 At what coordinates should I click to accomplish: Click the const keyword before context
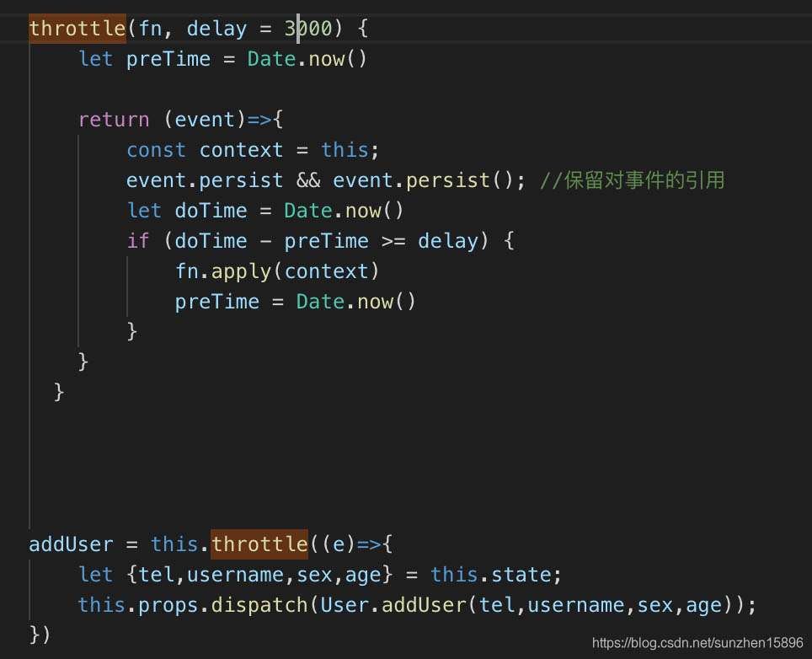tap(156, 150)
